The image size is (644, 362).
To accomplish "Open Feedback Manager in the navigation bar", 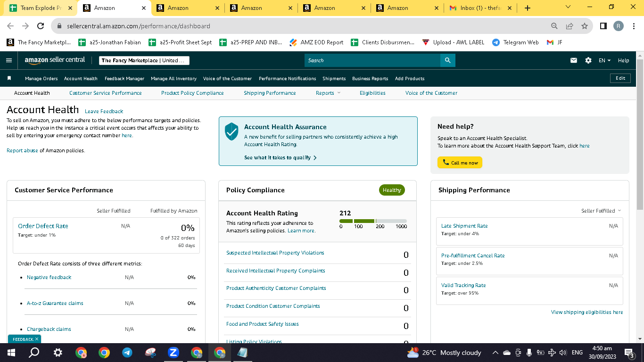I will tap(124, 79).
